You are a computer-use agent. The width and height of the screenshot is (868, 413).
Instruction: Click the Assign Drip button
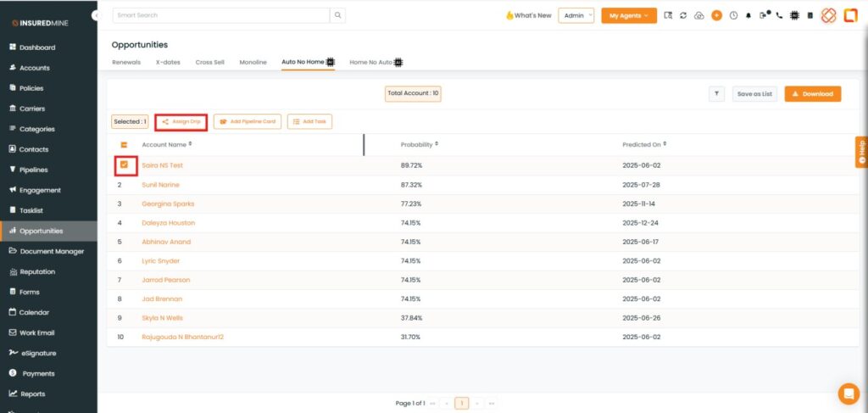click(x=181, y=122)
